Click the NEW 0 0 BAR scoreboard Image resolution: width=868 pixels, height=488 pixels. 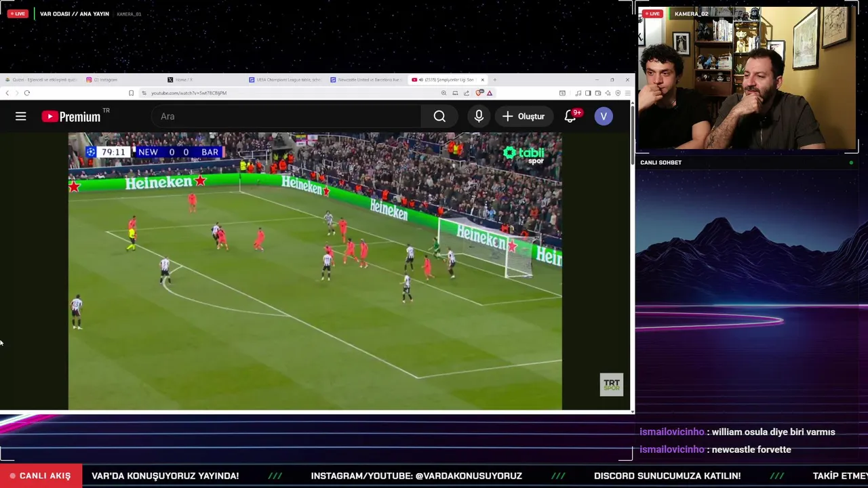click(179, 152)
